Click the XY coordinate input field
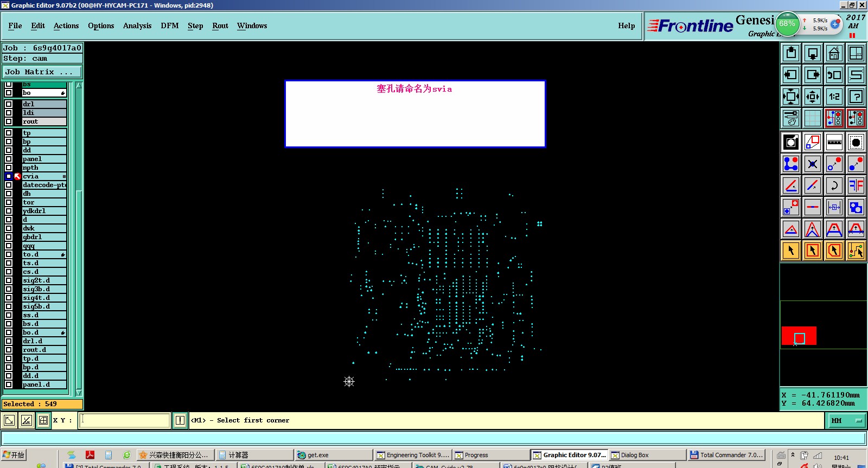The height and width of the screenshot is (468, 868). tap(124, 420)
